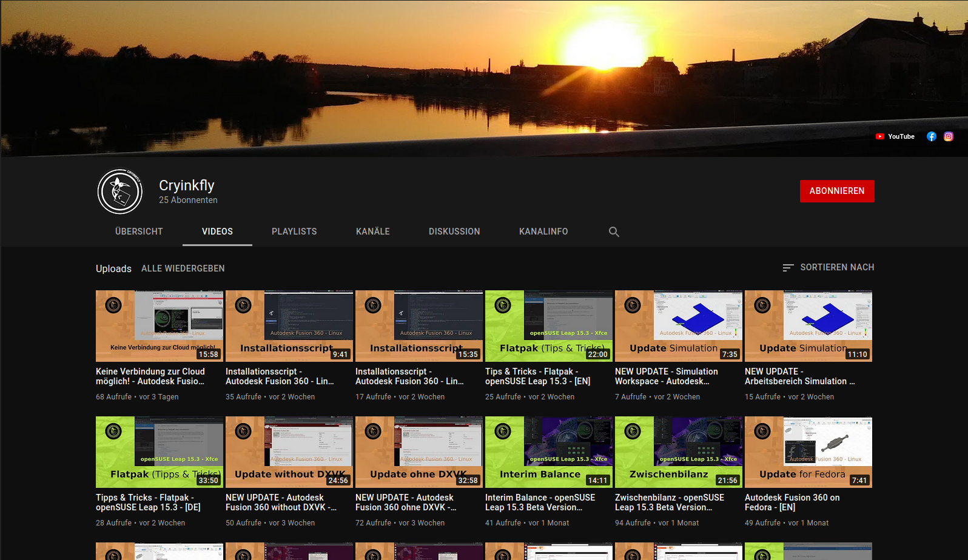Open title Fusion 360 without DXVK
Image resolution: width=968 pixels, height=560 pixels.
pyautogui.click(x=281, y=502)
